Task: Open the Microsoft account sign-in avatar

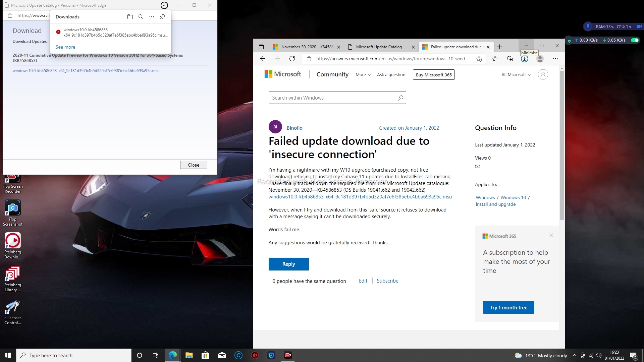Action: click(x=543, y=74)
